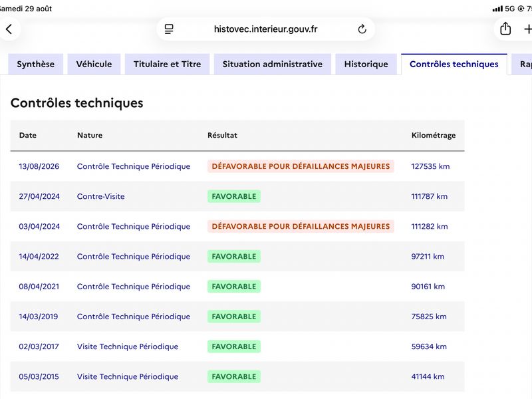Open the page format reader icon
Viewport: 532px width, 399px height.
click(169, 29)
